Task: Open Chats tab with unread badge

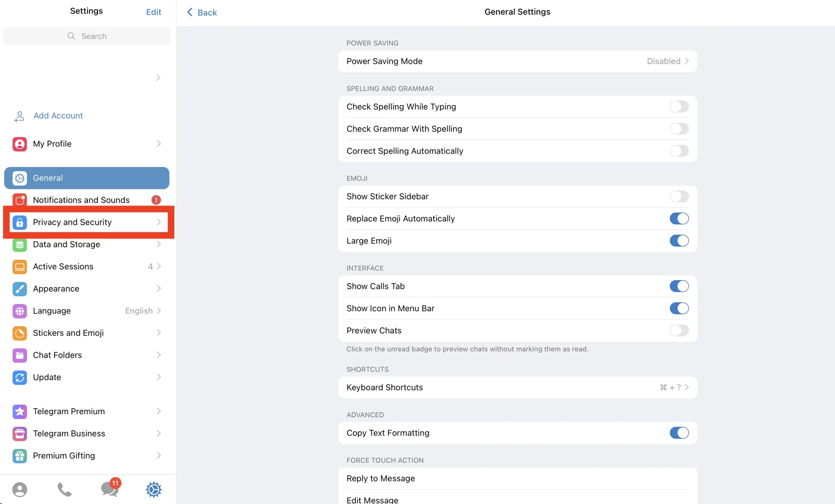Action: [110, 489]
